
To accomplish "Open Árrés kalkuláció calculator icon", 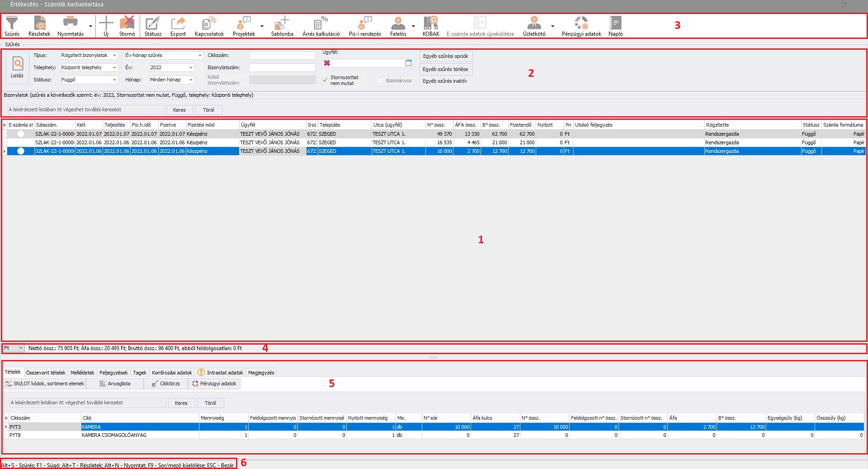I will pyautogui.click(x=321, y=23).
